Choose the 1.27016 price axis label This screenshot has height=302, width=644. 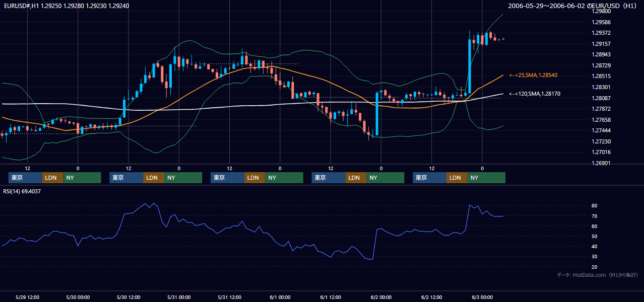click(x=601, y=152)
